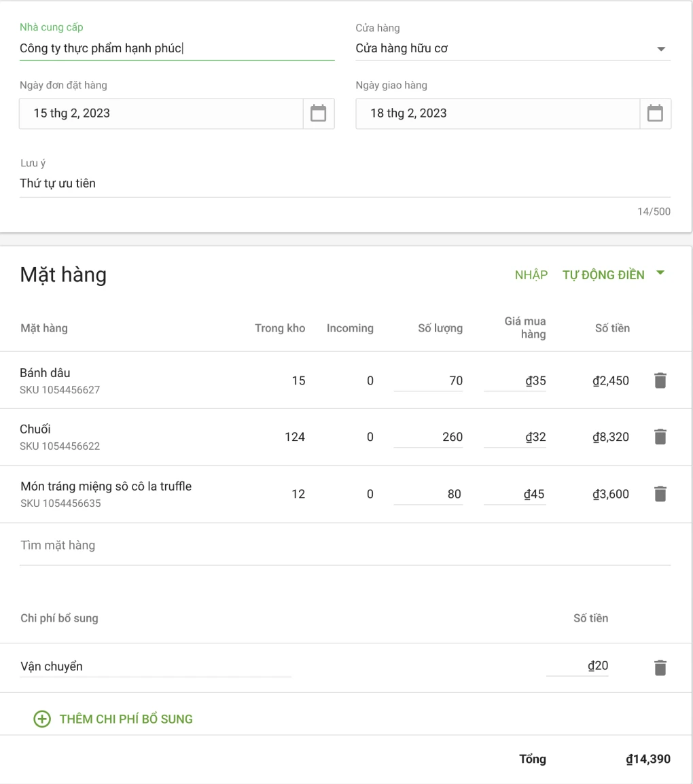Open the Tự động điền dropdown arrow
Image resolution: width=693 pixels, height=784 pixels.
659,274
